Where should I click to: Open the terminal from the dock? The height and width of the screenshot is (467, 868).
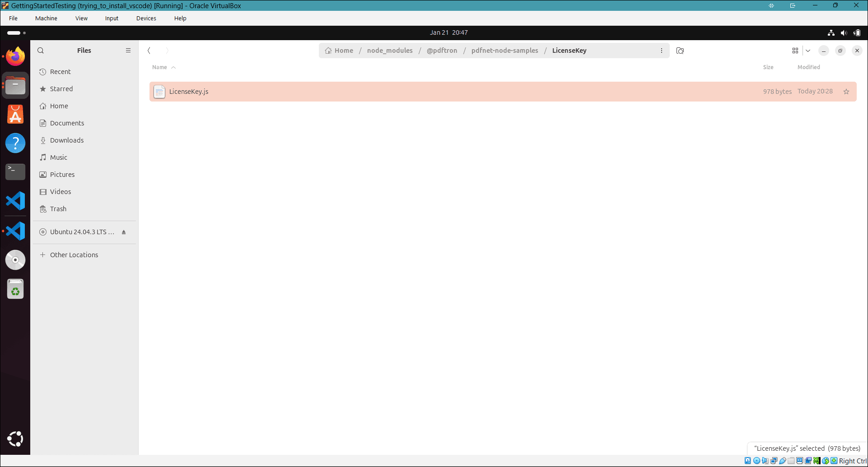(x=15, y=172)
